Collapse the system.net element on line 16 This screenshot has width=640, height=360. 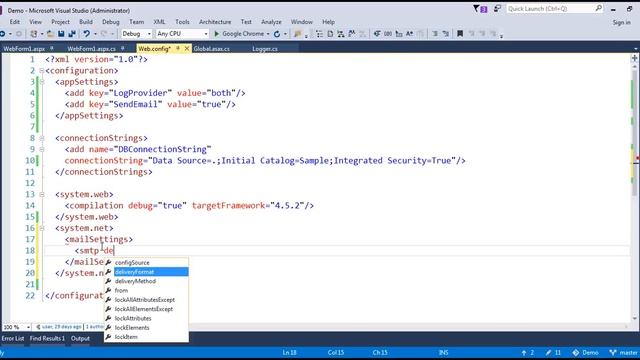(x=42, y=228)
